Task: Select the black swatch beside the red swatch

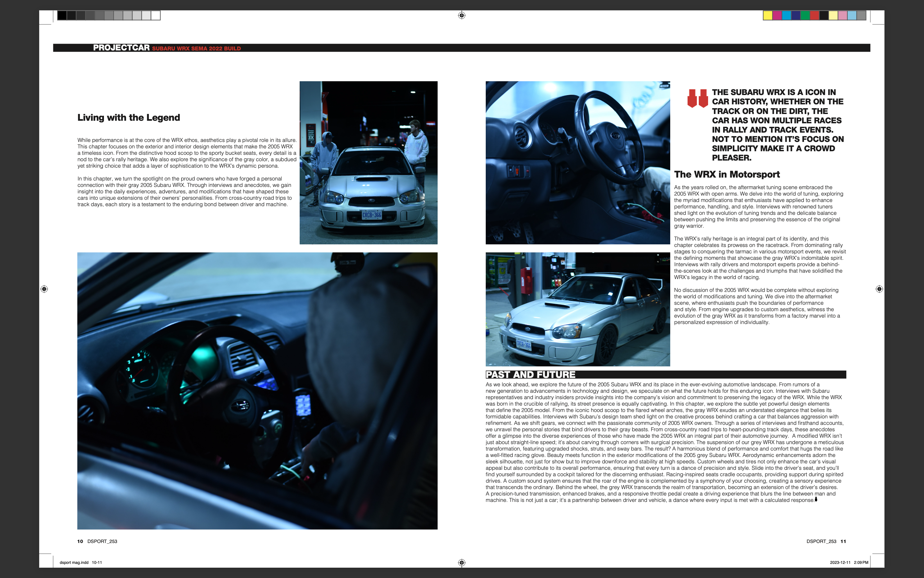Action: point(824,16)
